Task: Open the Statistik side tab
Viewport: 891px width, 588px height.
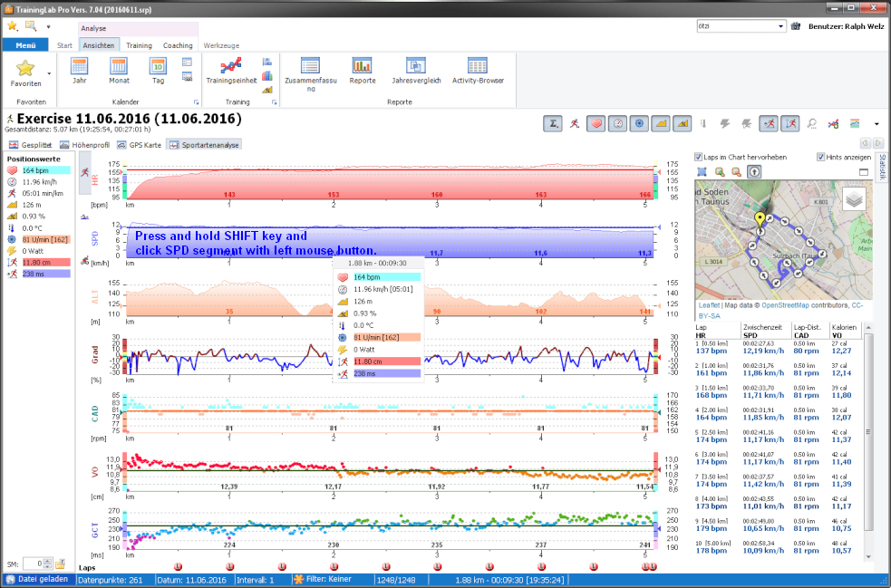Action: [883, 167]
